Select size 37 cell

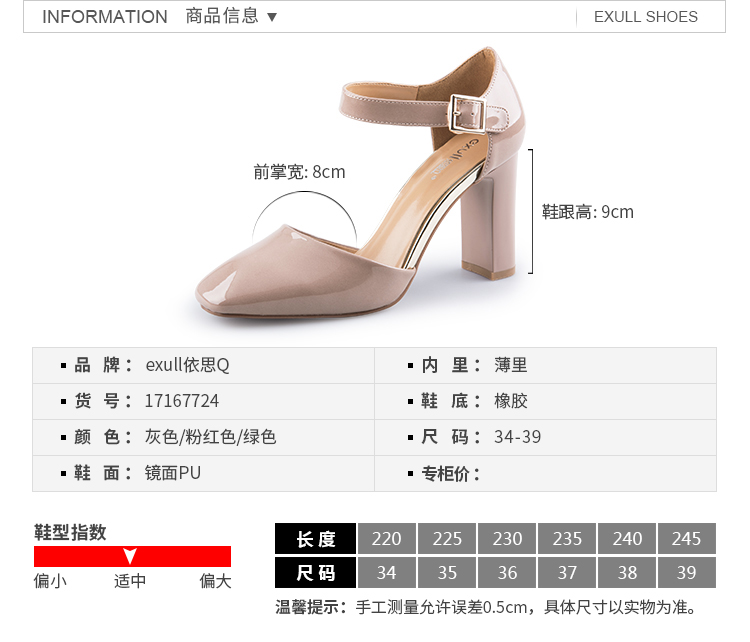point(567,572)
